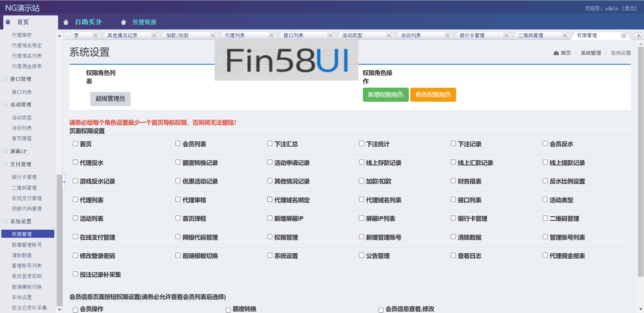
Task: Check the 财务报表 permission checkbox
Action: click(x=453, y=181)
